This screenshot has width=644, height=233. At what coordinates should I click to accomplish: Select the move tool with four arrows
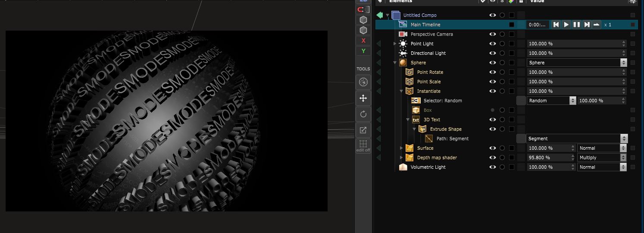(x=363, y=98)
